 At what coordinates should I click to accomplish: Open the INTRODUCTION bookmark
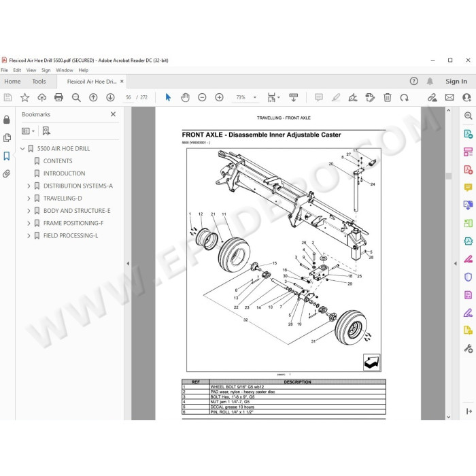(x=64, y=173)
